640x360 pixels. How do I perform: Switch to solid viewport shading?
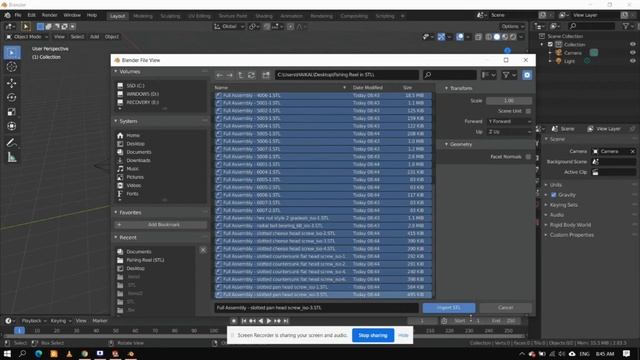[497, 37]
